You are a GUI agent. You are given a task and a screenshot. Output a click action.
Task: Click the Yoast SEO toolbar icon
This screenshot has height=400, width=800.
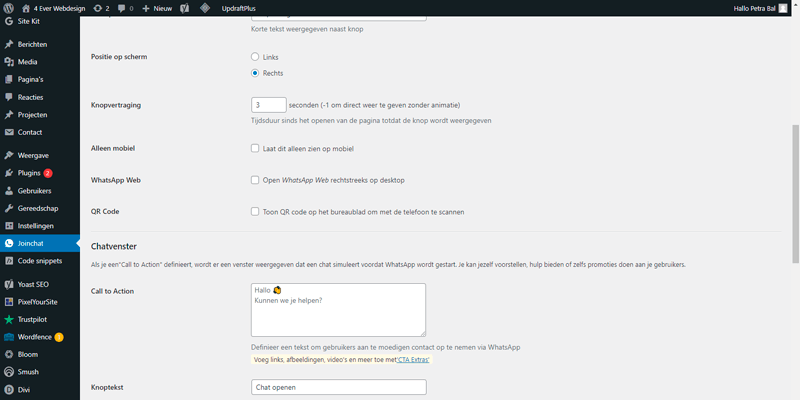tap(179, 7)
